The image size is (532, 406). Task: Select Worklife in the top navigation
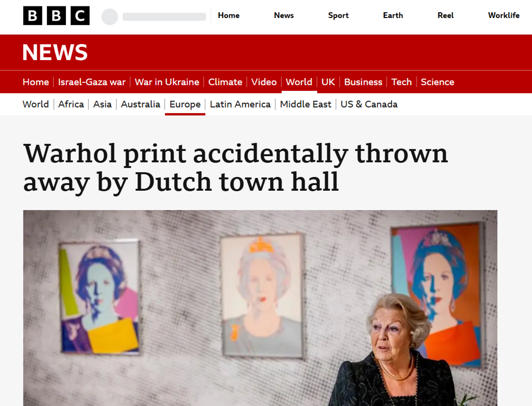coord(503,15)
